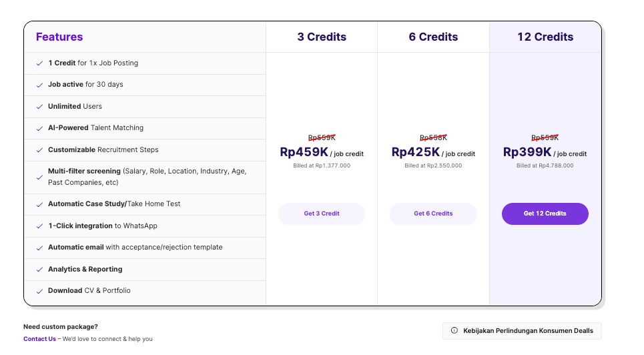
Task: Click the checkmark beside Automatic Case Study
Action: click(x=39, y=204)
